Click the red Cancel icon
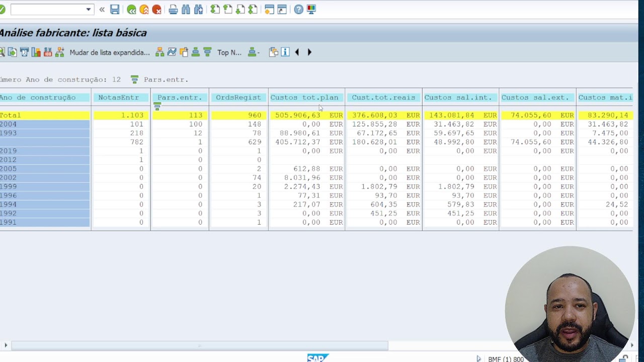The image size is (644, 362). 156,10
